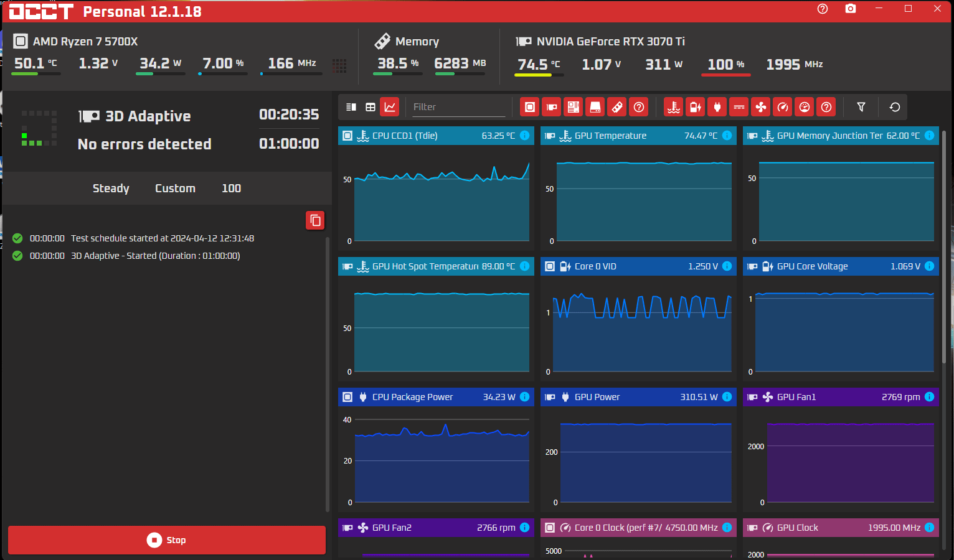Image resolution: width=954 pixels, height=560 pixels.
Task: Toggle the storage drive sensor filter
Action: pyautogui.click(x=595, y=107)
